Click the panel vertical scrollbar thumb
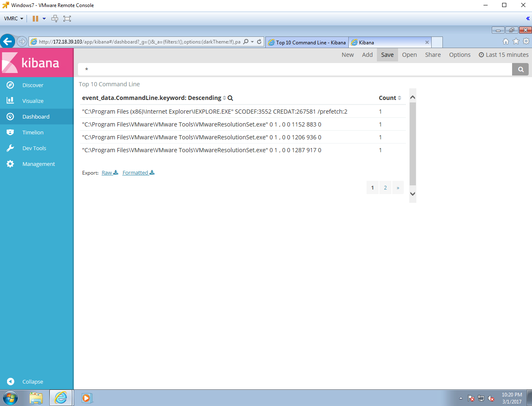Image resolution: width=532 pixels, height=406 pixels. tap(413, 143)
